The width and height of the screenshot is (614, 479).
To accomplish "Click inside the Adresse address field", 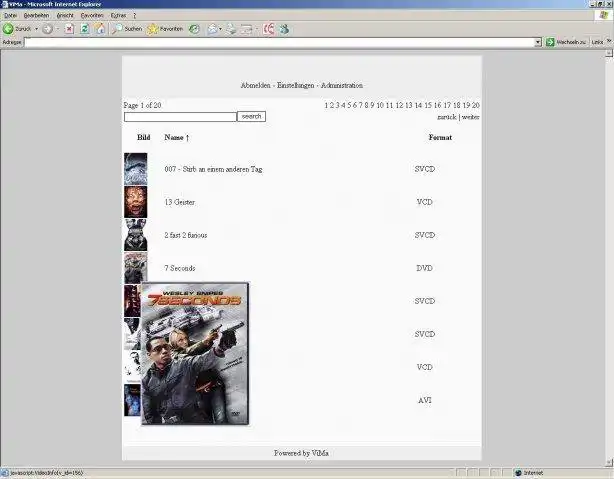I will pos(280,42).
